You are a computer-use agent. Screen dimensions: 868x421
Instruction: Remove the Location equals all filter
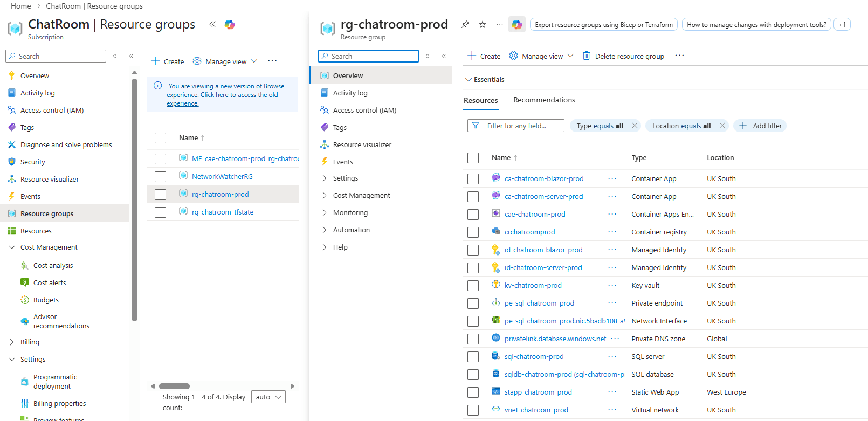[722, 126]
